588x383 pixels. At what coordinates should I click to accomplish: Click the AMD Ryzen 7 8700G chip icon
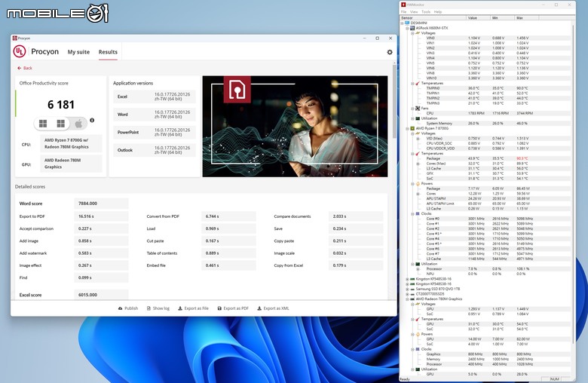pos(412,128)
